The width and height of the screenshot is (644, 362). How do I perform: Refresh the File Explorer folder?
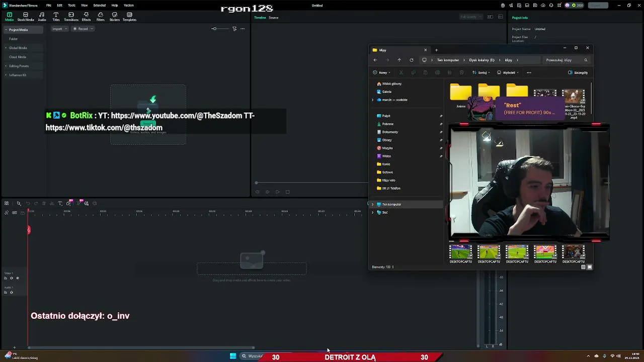[411, 60]
